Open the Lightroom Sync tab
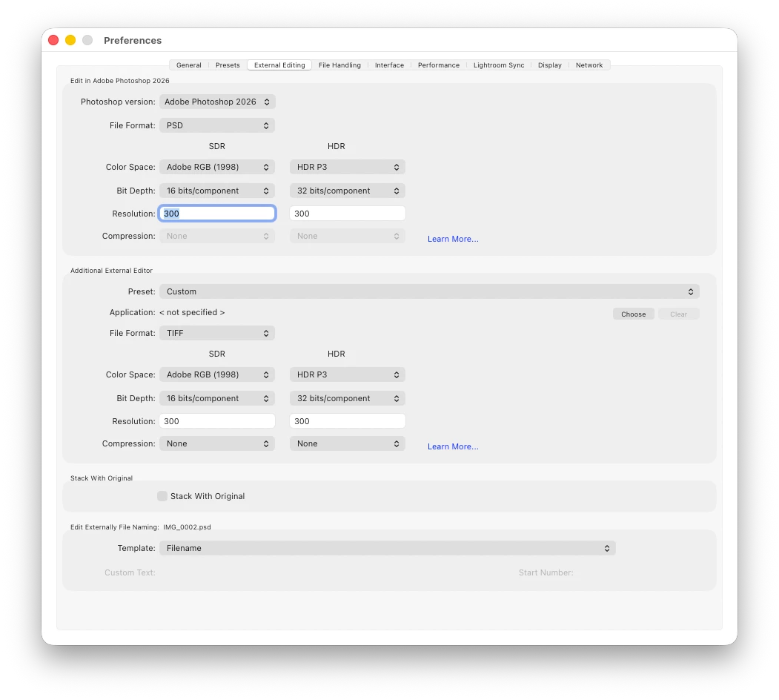779x700 pixels. (x=499, y=65)
